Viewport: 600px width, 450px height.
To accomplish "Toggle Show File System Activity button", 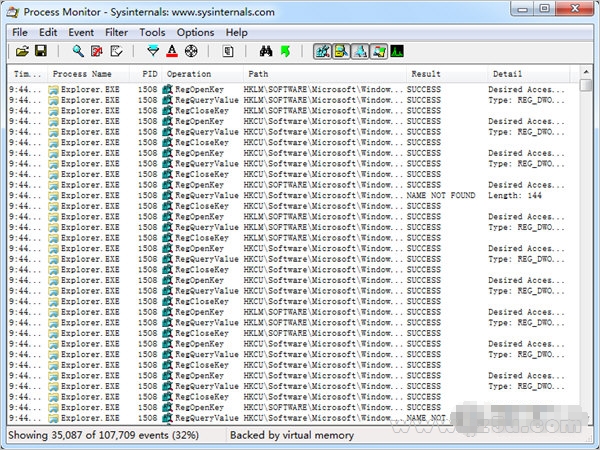I will click(341, 51).
